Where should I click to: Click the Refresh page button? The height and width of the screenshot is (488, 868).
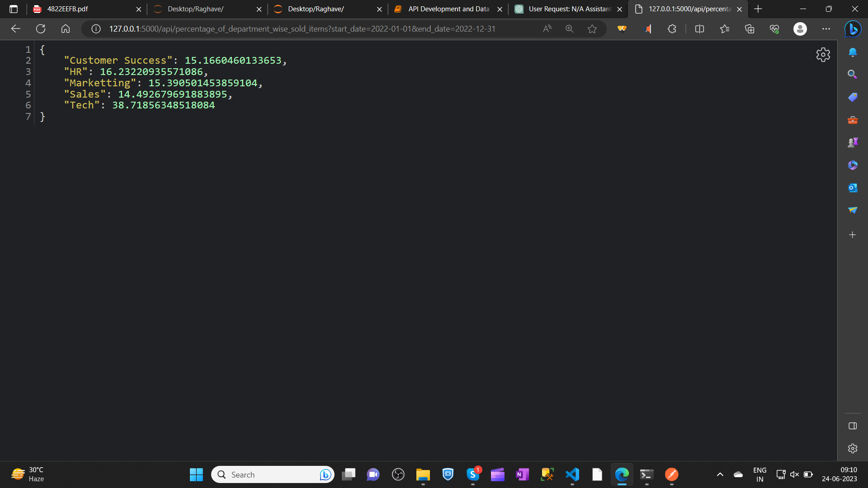pyautogui.click(x=41, y=29)
